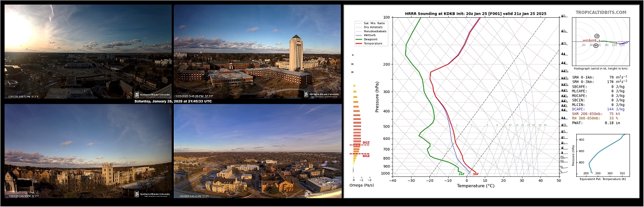Click the green 24F surface dewpoint label
Image resolution: width=644 pixels, height=207 pixels.
coord(462,174)
